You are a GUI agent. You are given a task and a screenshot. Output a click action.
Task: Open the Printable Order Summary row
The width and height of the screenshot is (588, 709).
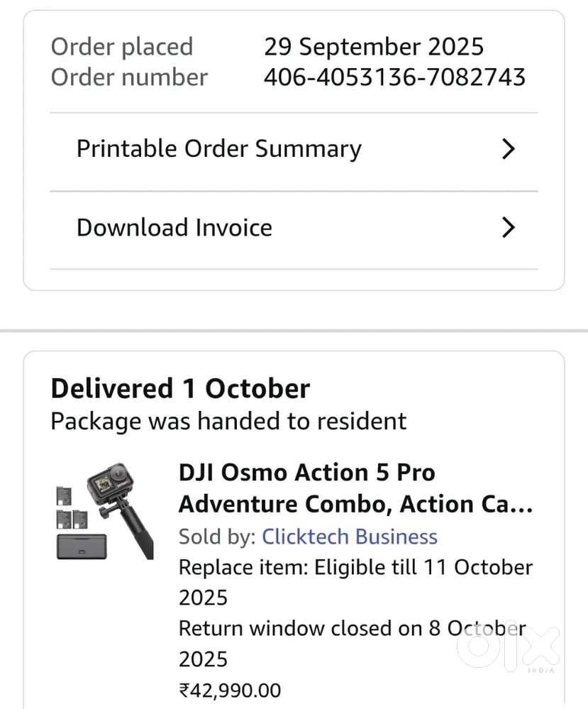point(218,149)
